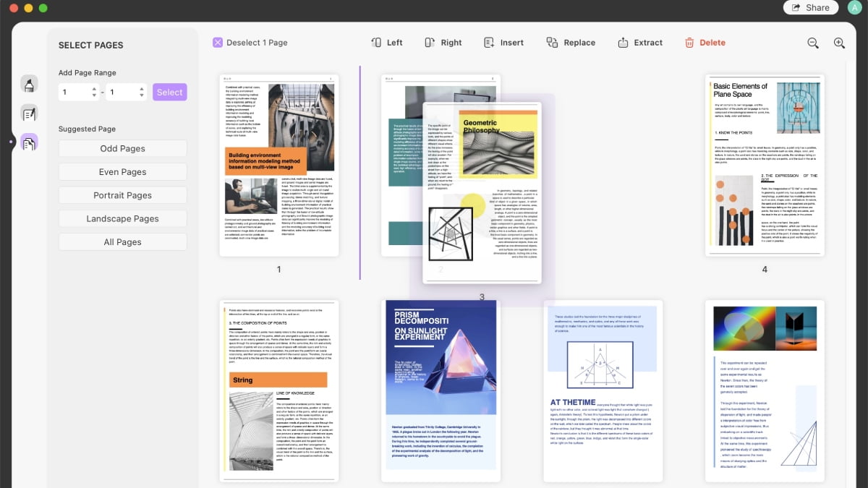Extract the selected page
This screenshot has width=868, height=488.
tap(639, 43)
